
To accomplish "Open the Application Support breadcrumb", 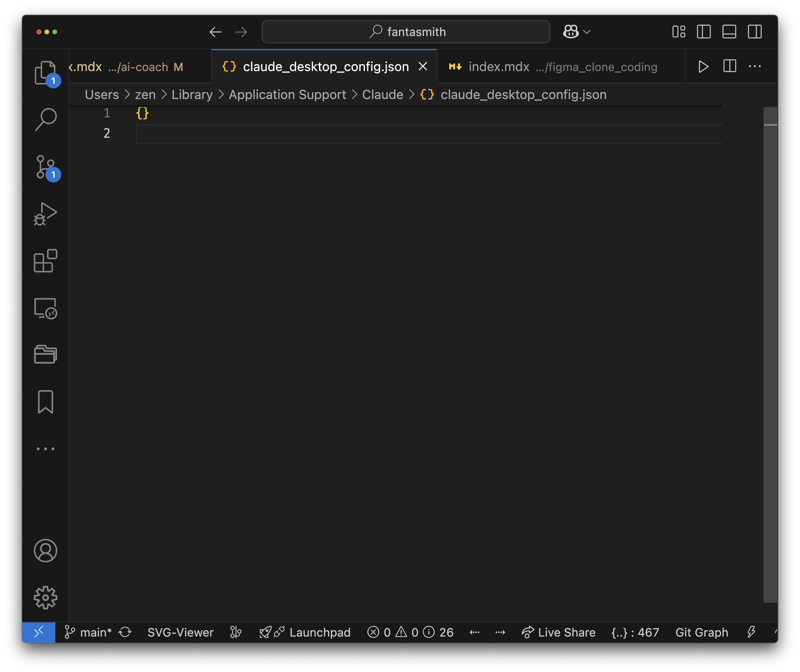I will click(287, 94).
